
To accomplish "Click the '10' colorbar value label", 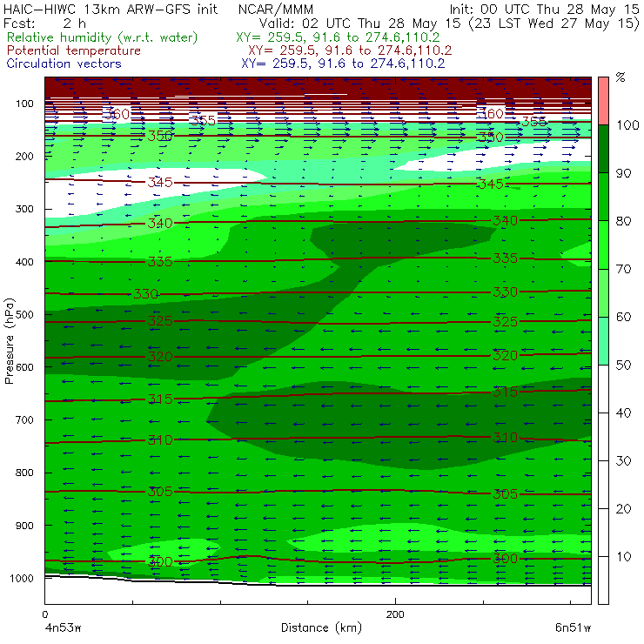I will [x=623, y=556].
